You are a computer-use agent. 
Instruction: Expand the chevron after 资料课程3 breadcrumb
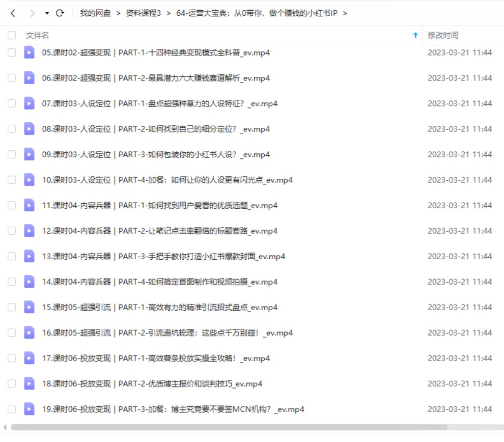169,13
